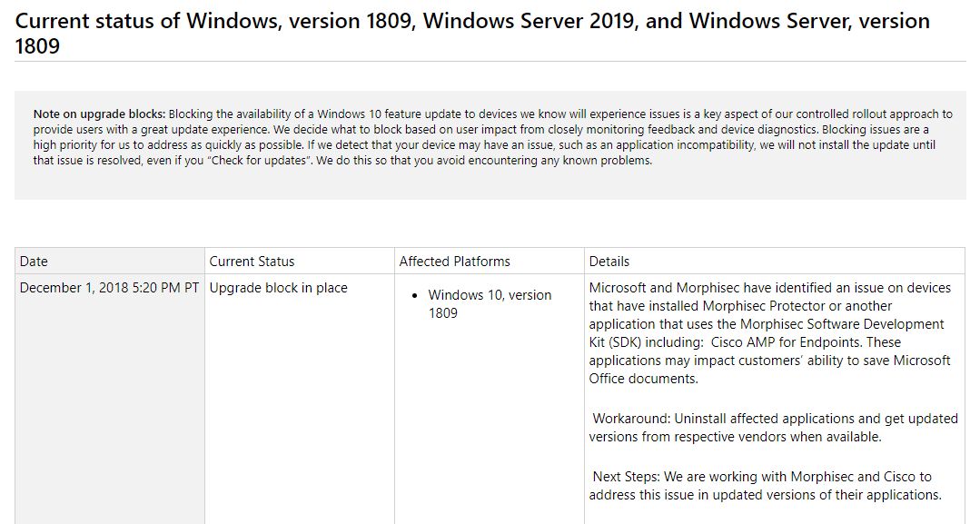Click the bullet point before "Windows 10"

[415, 296]
